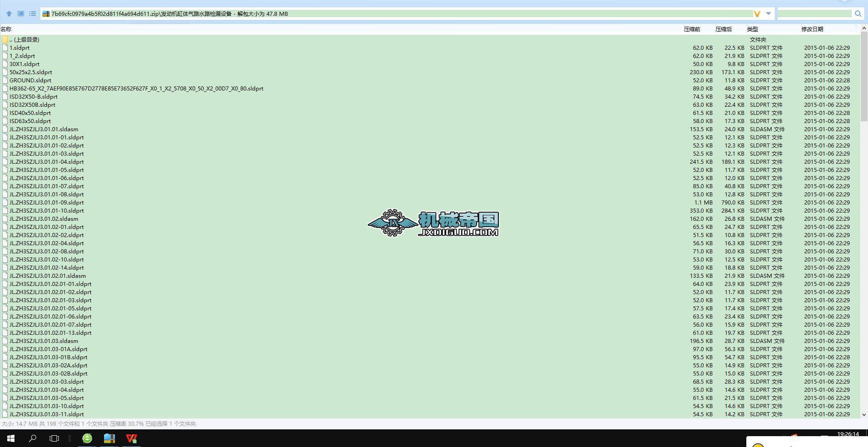
Task: Select file JLZH3SZJLJ3.01.01-01.sldprt
Action: [47, 138]
